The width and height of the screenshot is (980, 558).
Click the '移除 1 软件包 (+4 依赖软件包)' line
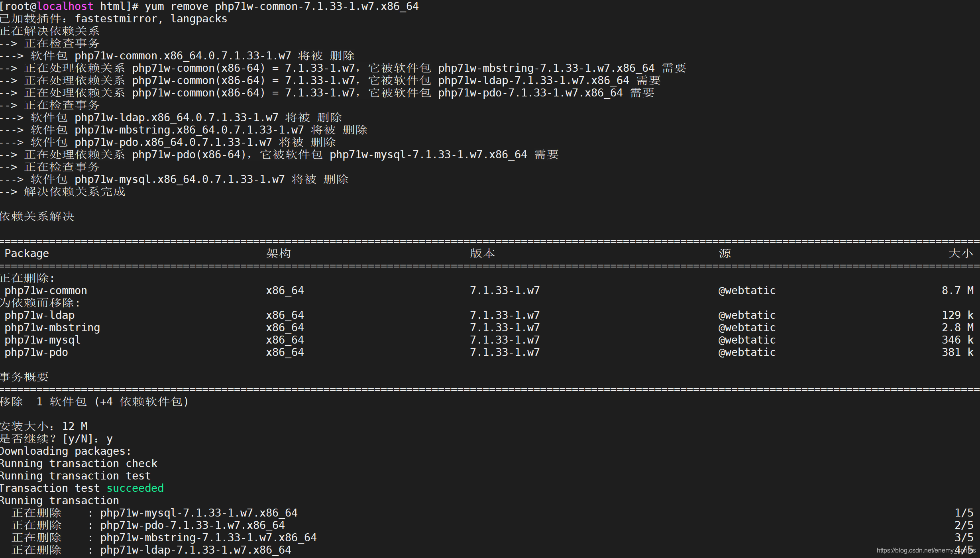tap(94, 402)
